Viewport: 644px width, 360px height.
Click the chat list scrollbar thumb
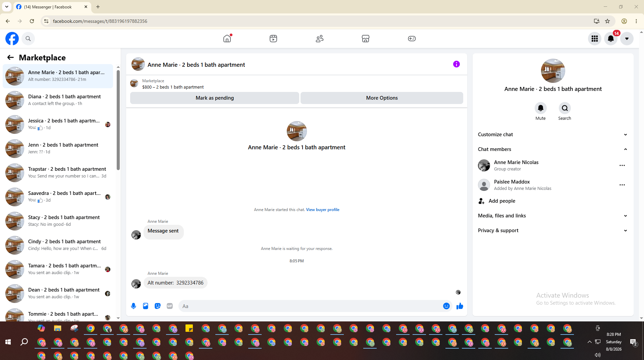pyautogui.click(x=118, y=120)
